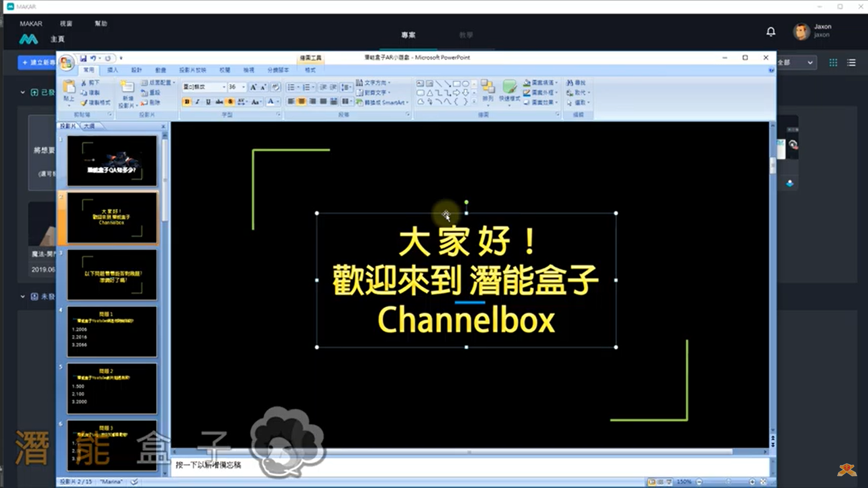This screenshot has height=488, width=868.
Task: Undo last action in Quick Access Toolbar
Action: click(93, 58)
